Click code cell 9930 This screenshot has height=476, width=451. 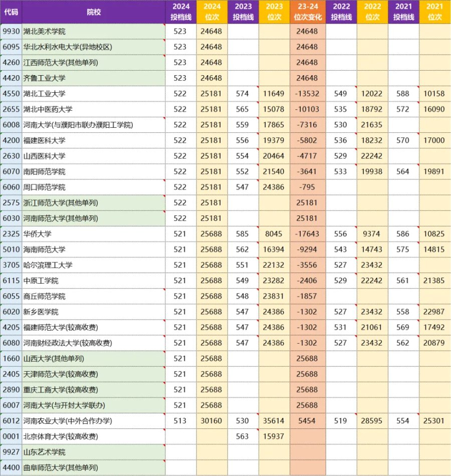[11, 31]
